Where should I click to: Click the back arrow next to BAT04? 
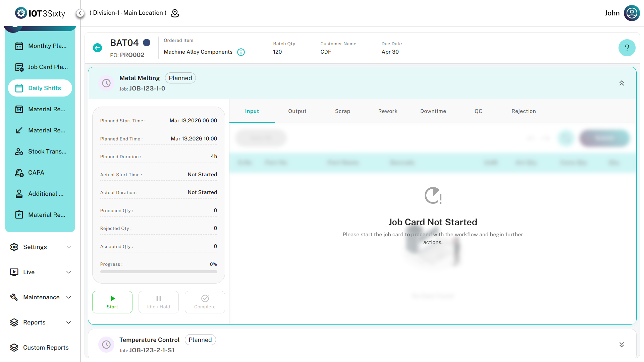pos(97,48)
